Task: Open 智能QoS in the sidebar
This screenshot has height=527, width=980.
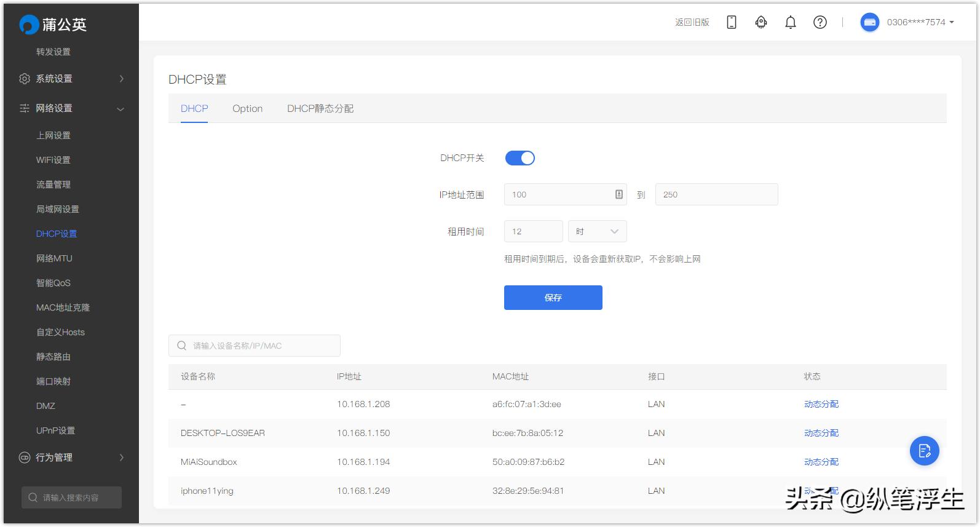Action: 53,283
